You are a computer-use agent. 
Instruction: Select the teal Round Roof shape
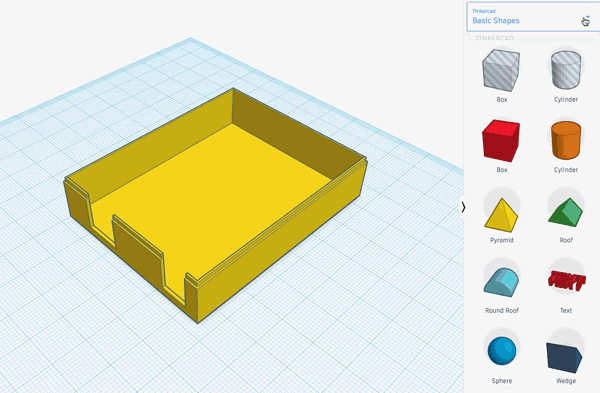tap(501, 282)
